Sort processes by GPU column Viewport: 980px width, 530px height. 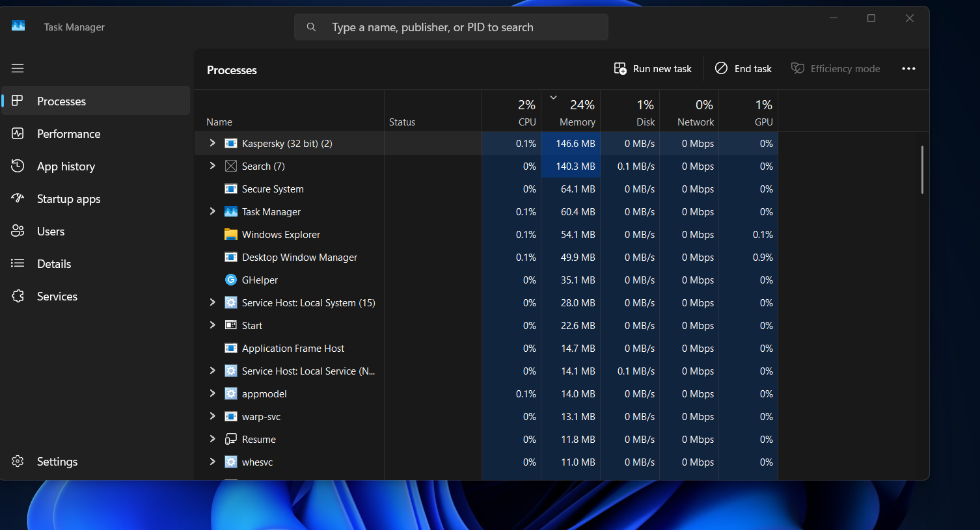coord(748,111)
